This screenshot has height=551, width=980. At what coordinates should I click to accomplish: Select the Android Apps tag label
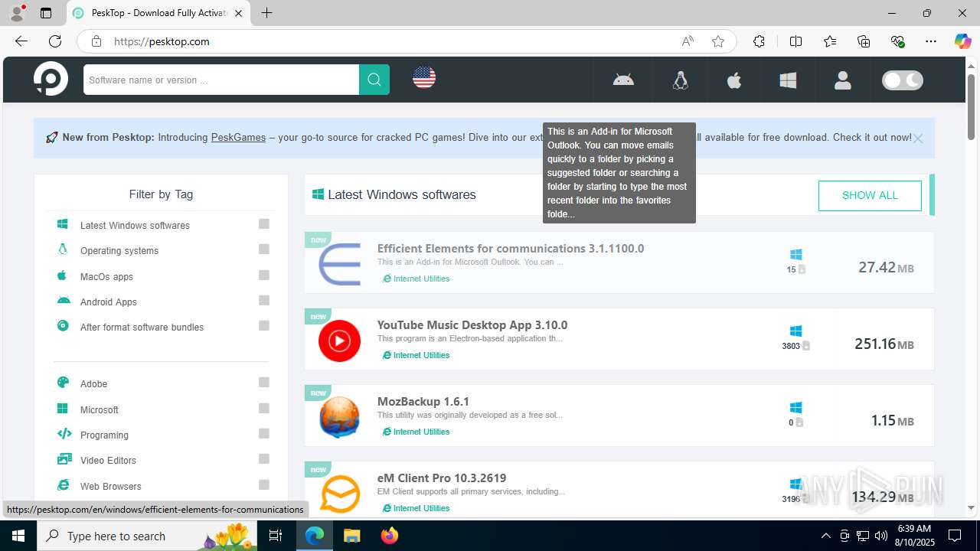click(109, 302)
